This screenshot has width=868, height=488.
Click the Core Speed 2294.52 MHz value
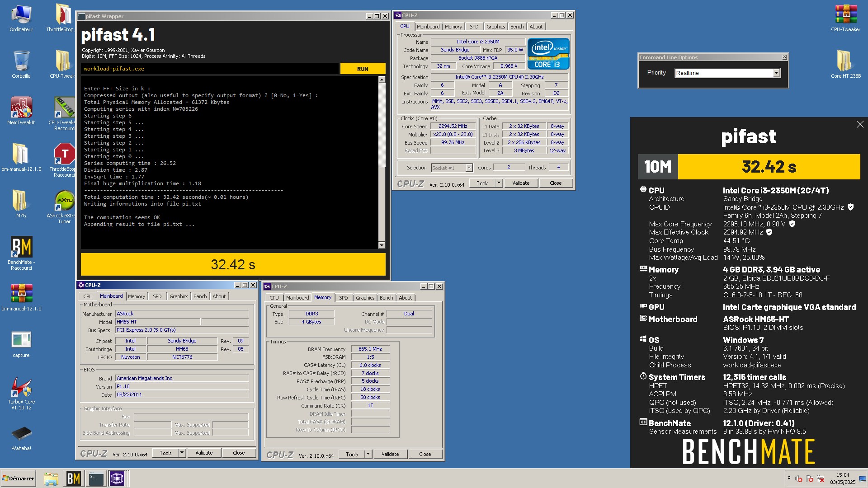tap(453, 127)
